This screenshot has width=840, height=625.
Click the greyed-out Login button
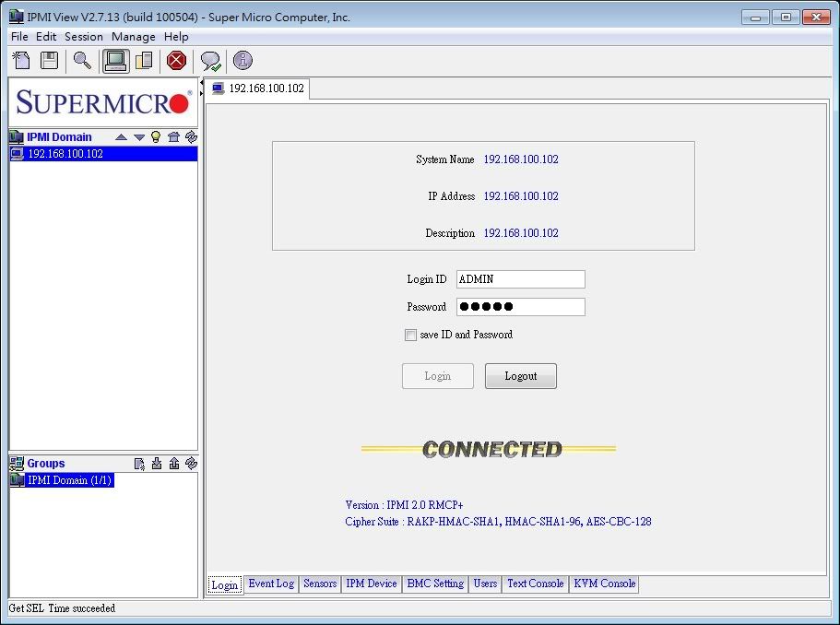pos(438,376)
